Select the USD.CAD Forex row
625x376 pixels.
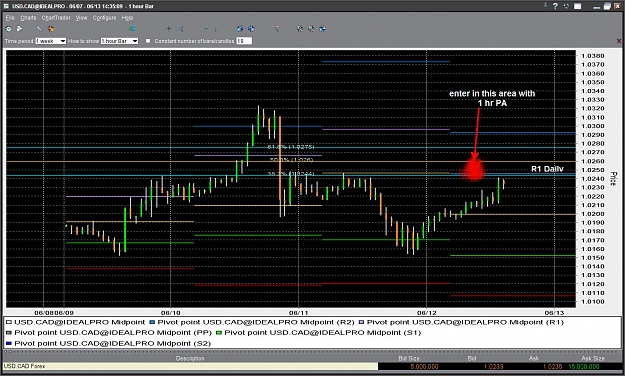[x=191, y=366]
